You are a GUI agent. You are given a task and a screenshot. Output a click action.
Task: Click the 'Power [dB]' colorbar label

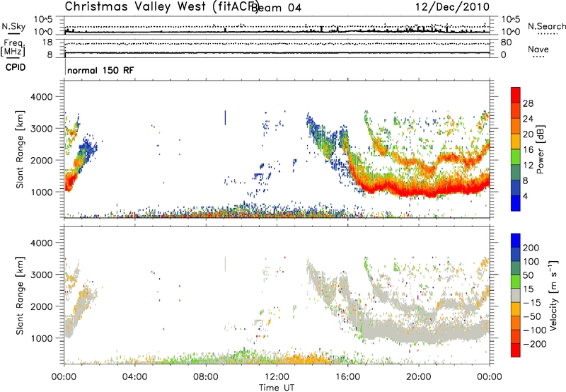click(x=540, y=149)
